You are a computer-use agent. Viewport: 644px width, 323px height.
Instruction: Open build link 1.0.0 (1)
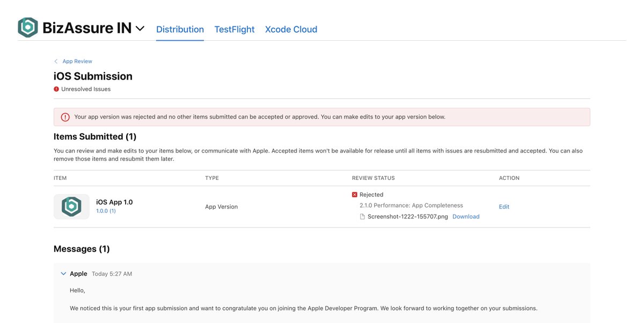106,211
